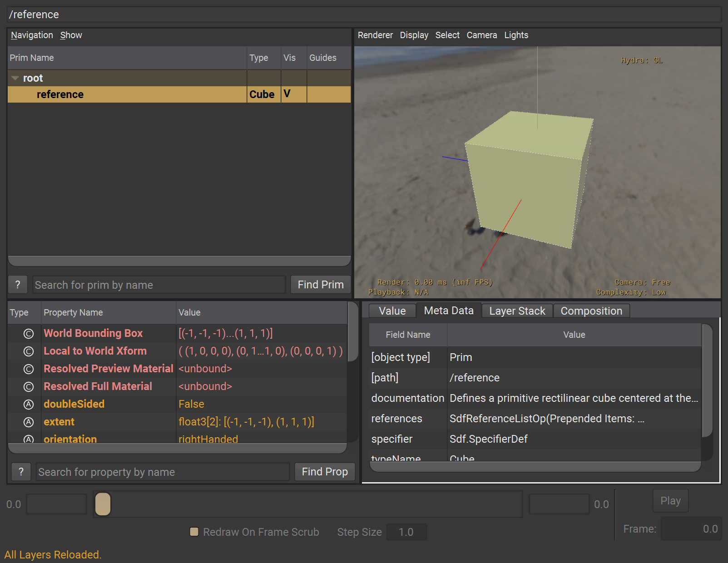Click the type icon for Resolved Full Material
728x563 pixels.
[29, 387]
